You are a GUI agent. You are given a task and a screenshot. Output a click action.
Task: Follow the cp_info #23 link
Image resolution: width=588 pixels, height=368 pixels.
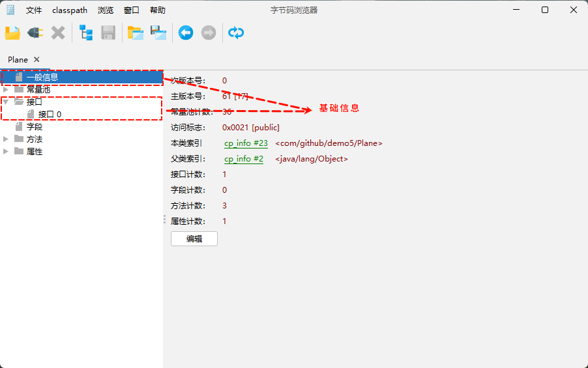pyautogui.click(x=246, y=143)
